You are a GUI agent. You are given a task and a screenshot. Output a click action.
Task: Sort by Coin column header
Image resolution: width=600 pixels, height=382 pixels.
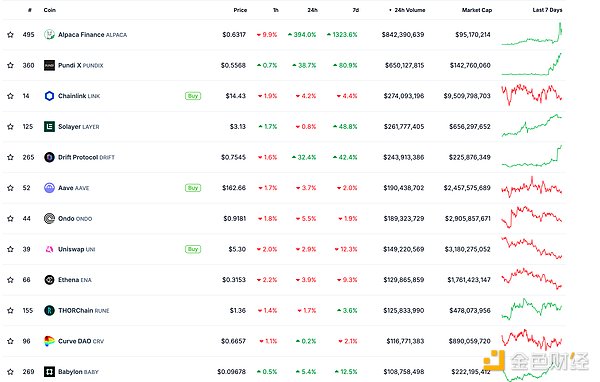point(50,10)
